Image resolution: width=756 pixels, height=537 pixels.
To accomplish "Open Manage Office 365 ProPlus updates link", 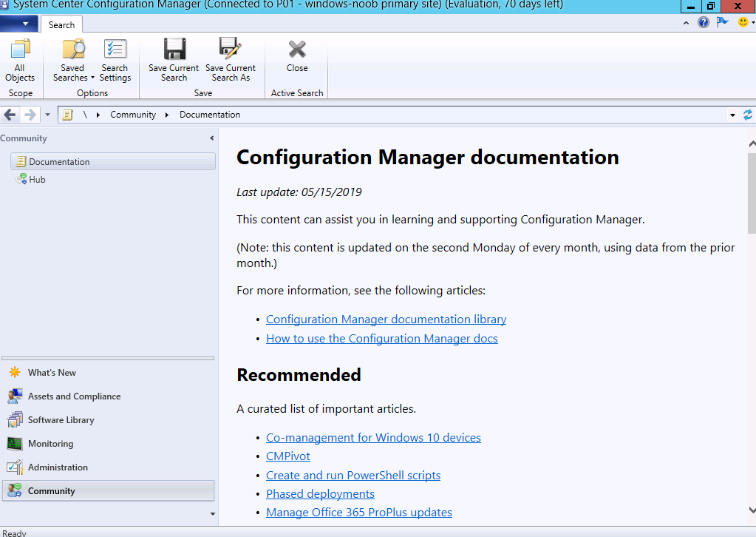I will (x=359, y=513).
